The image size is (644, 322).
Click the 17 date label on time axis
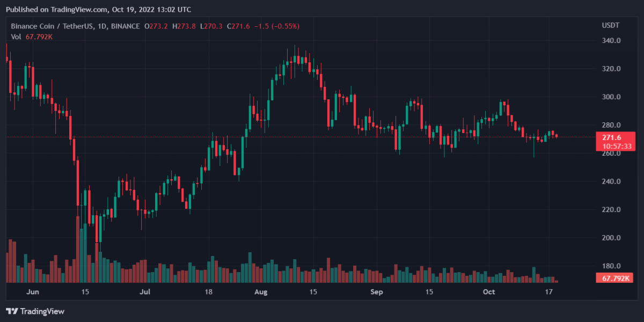click(549, 292)
